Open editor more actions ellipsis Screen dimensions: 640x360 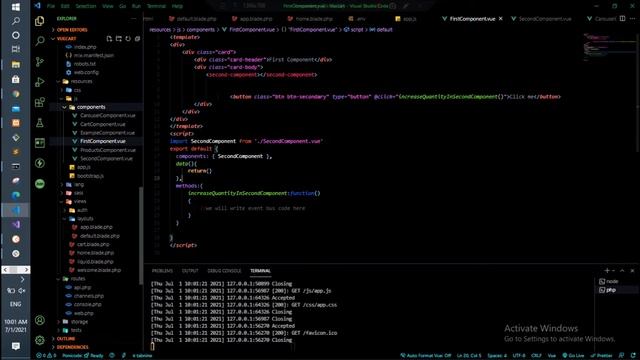[x=633, y=19]
